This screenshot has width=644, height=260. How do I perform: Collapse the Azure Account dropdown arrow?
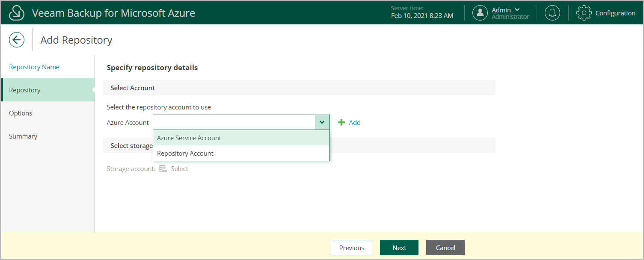tap(322, 122)
